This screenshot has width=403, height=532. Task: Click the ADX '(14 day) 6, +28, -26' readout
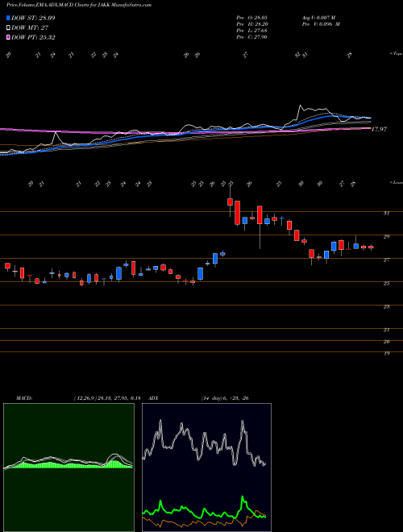[225, 398]
